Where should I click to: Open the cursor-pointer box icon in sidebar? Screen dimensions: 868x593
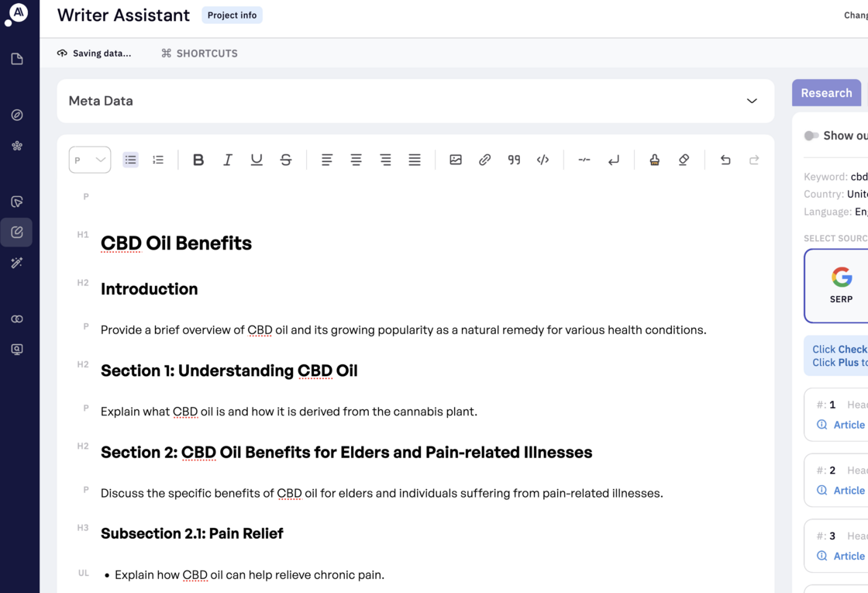[17, 201]
